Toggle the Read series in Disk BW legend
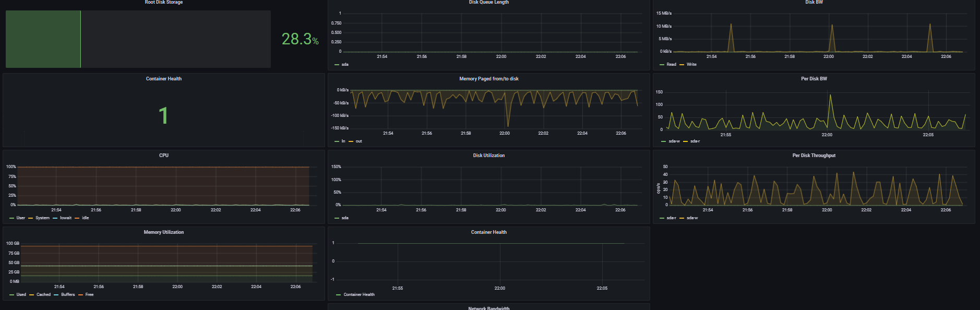This screenshot has height=310, width=980. point(671,65)
